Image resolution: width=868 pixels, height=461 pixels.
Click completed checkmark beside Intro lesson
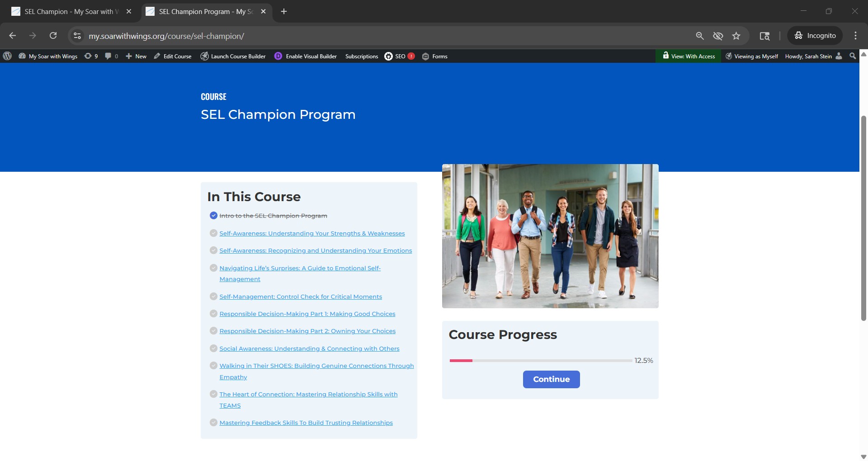click(x=213, y=216)
